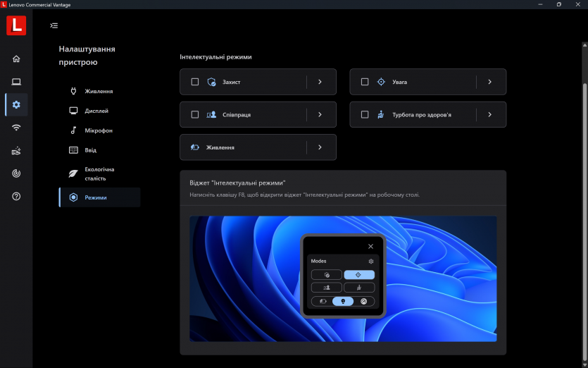Enable the Захист checkbox
The image size is (588, 368).
coord(195,82)
